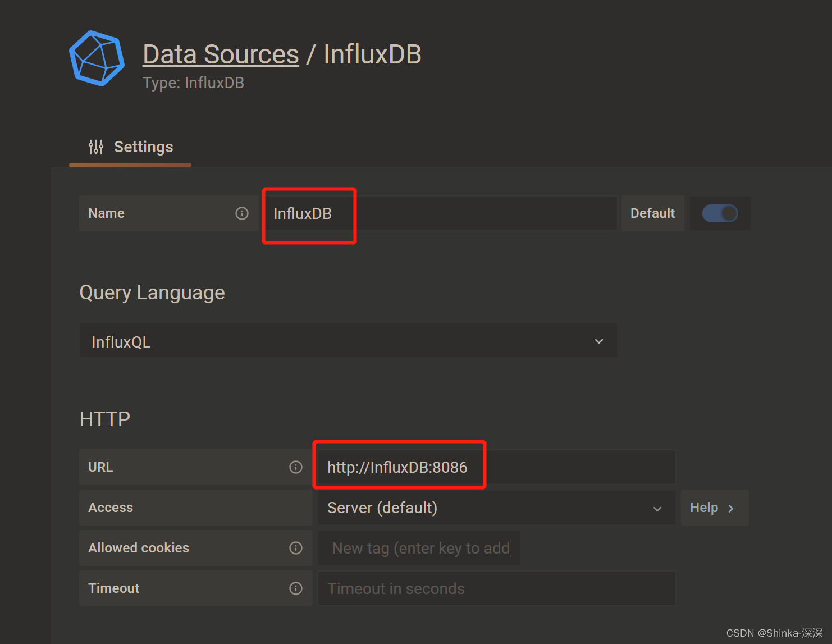Screen dimensions: 832x644
Task: Click the Allowed cookies info icon
Action: pyautogui.click(x=296, y=548)
